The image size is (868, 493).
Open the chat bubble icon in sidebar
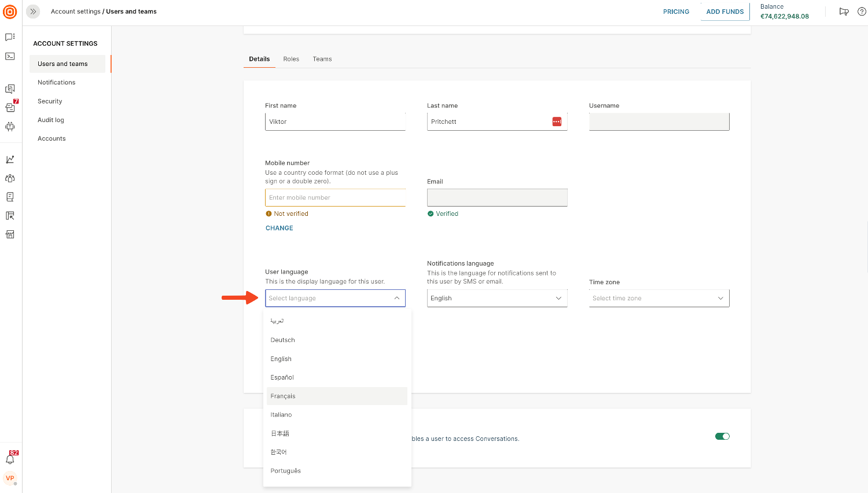10,37
